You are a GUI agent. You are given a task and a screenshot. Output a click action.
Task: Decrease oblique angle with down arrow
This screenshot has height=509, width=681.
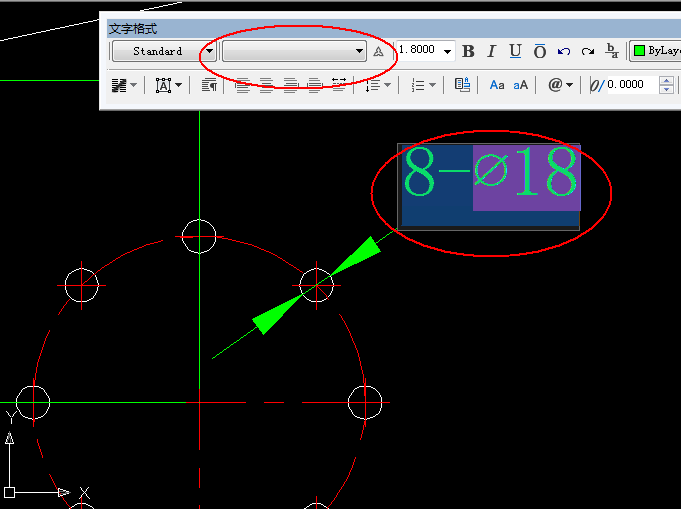[666, 89]
